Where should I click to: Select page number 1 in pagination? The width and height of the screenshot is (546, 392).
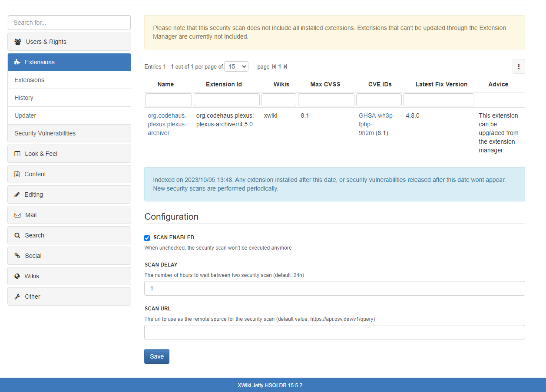click(x=280, y=67)
